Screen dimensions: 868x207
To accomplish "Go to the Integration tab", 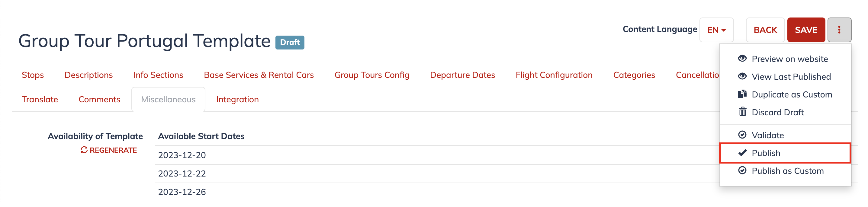I will (237, 100).
